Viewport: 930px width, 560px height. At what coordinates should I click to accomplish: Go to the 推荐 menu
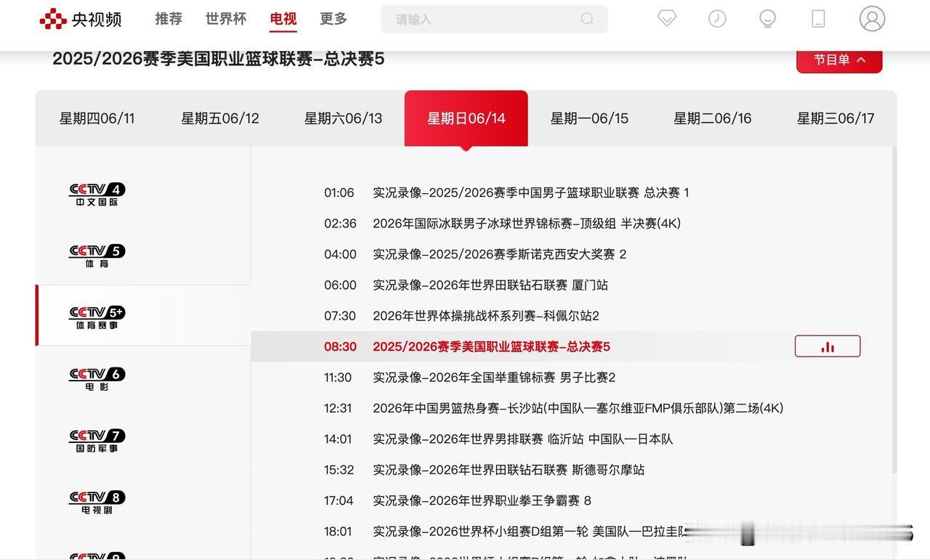click(169, 19)
